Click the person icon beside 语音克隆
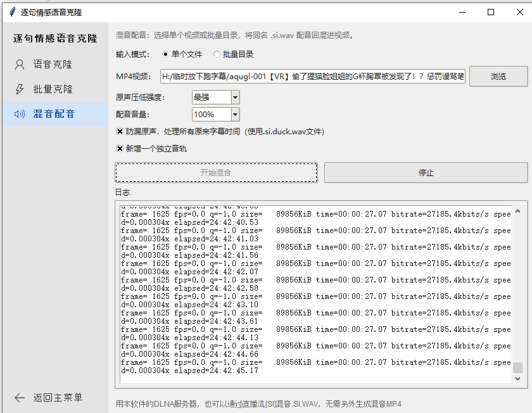Image resolution: width=532 pixels, height=413 pixels. tap(20, 65)
